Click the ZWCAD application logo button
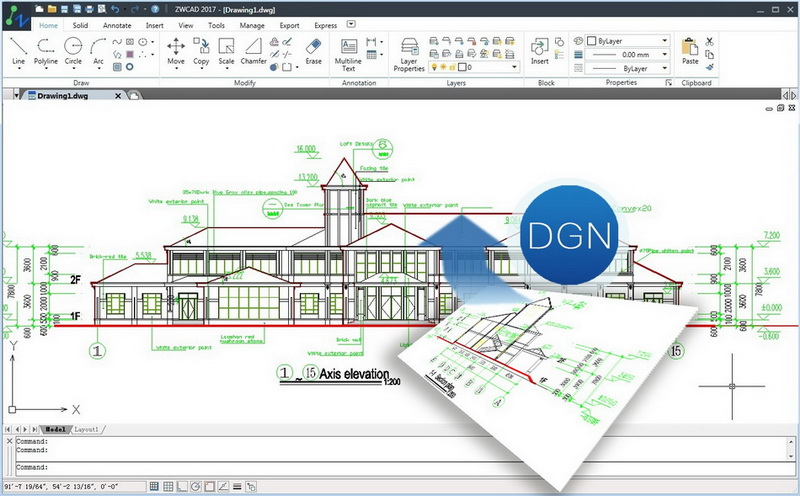The height and width of the screenshot is (496, 800). point(17,17)
